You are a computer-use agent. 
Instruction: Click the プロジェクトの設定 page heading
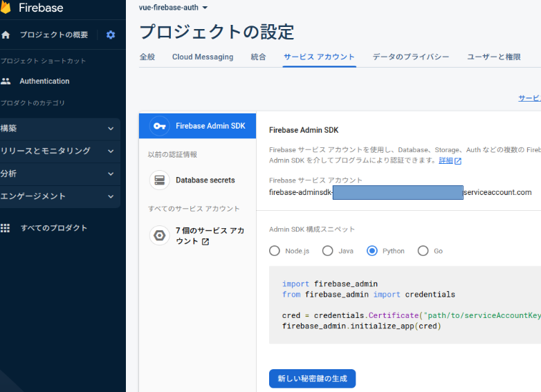pyautogui.click(x=217, y=32)
